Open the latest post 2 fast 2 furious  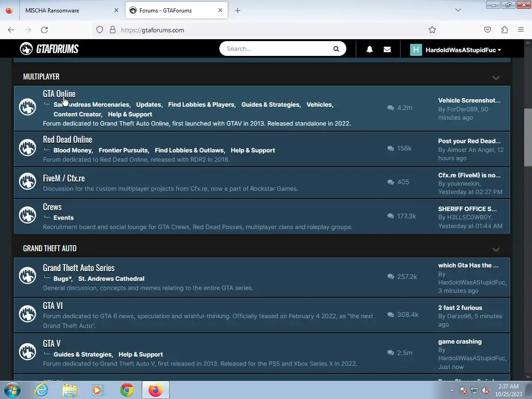coord(460,308)
